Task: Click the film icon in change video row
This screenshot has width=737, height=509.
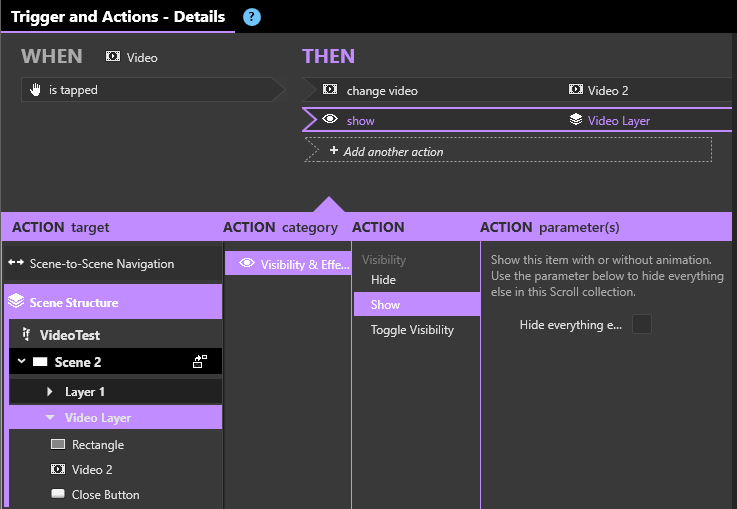Action: (330, 89)
